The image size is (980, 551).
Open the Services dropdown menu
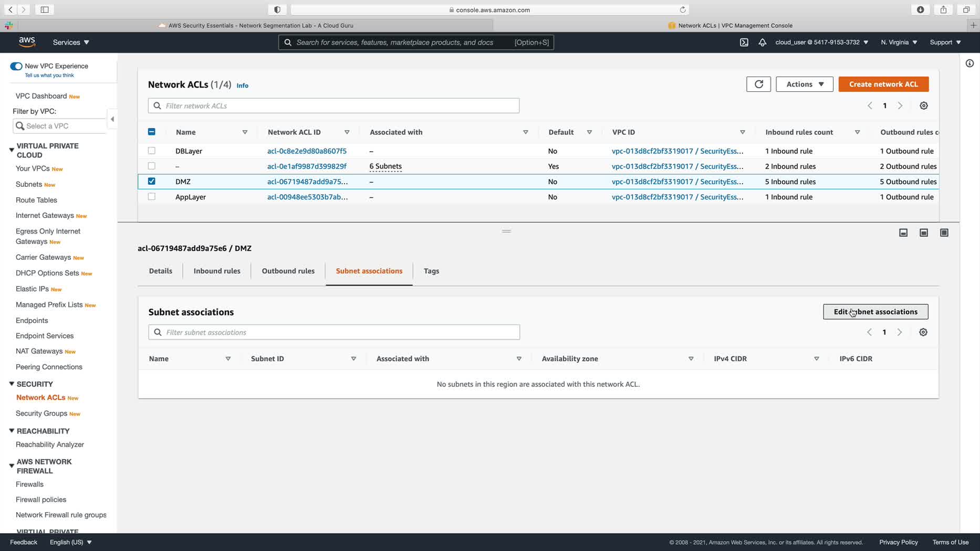coord(71,42)
